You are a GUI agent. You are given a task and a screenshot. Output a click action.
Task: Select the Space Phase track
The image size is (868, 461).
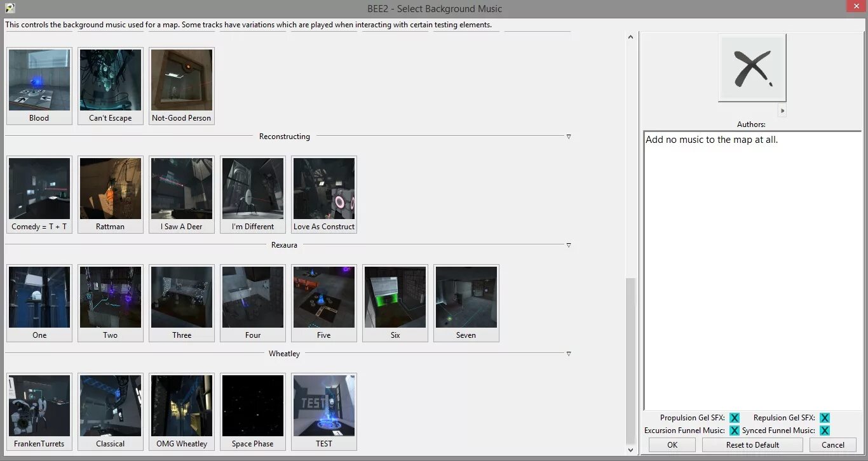tap(253, 411)
